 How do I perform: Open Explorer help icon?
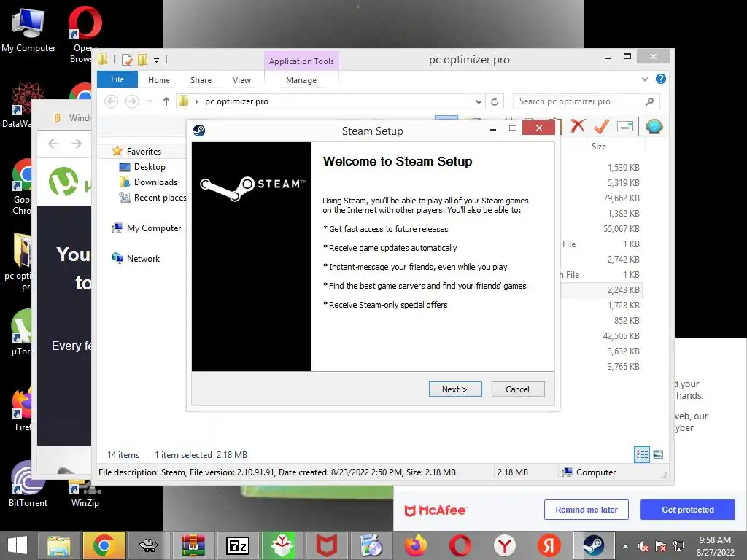coord(661,79)
